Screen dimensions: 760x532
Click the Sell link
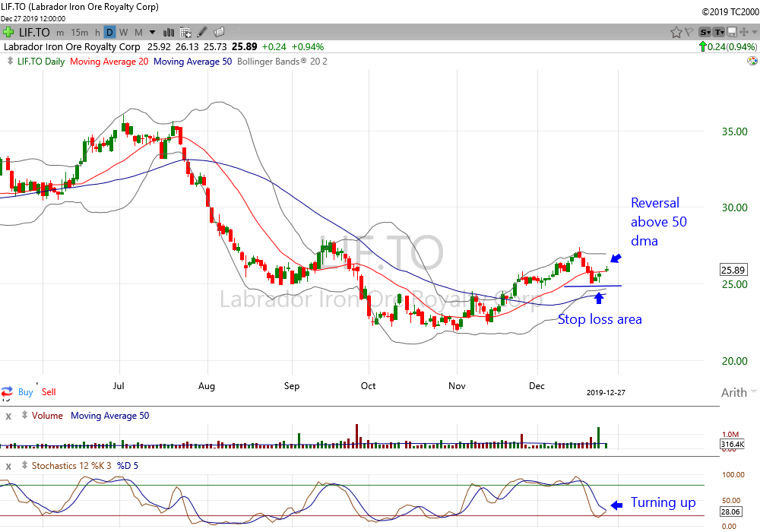[49, 392]
